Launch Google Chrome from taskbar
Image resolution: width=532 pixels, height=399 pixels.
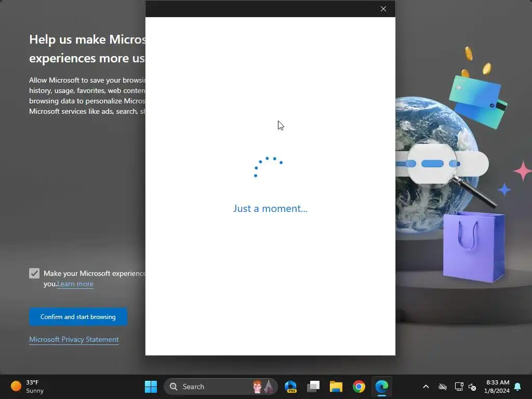pyautogui.click(x=358, y=387)
